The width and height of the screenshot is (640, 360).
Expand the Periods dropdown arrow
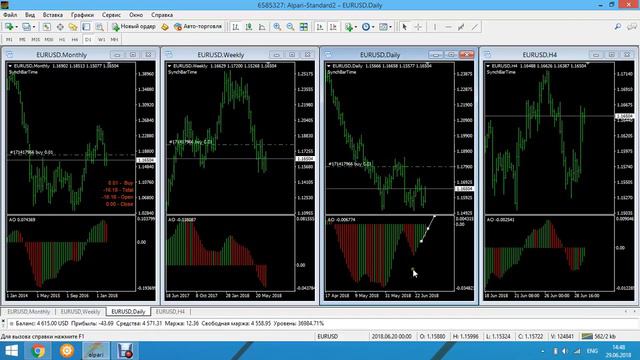point(373,27)
